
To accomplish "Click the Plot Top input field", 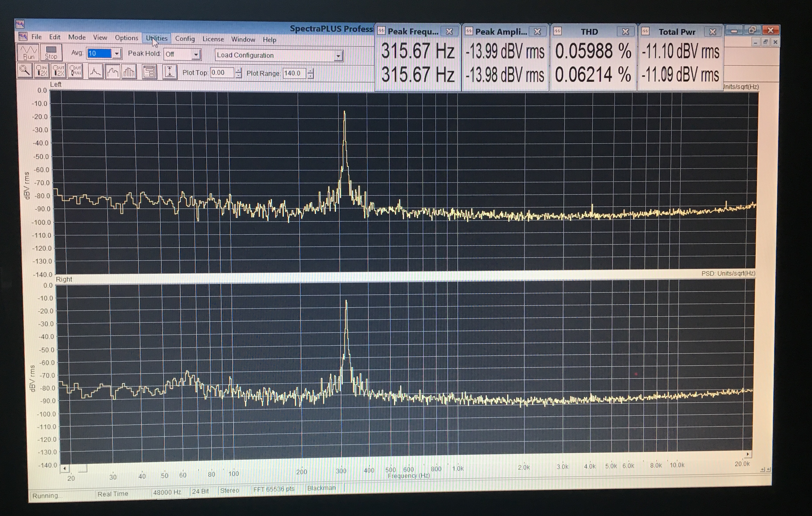I will 222,72.
